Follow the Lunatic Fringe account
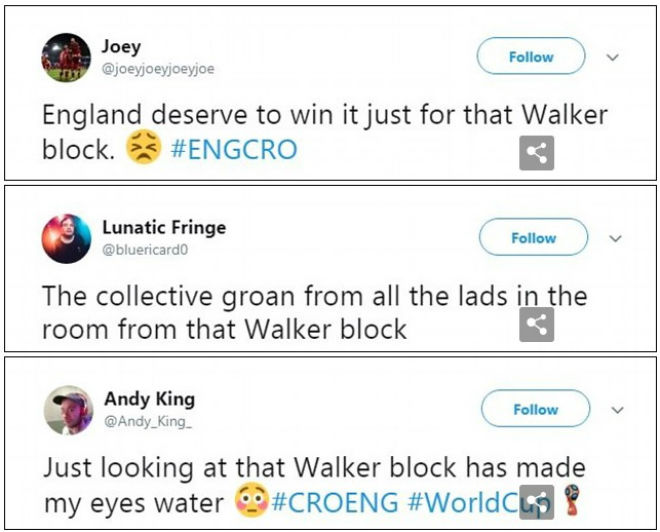Screen dimensions: 660x532 pyautogui.click(x=533, y=237)
